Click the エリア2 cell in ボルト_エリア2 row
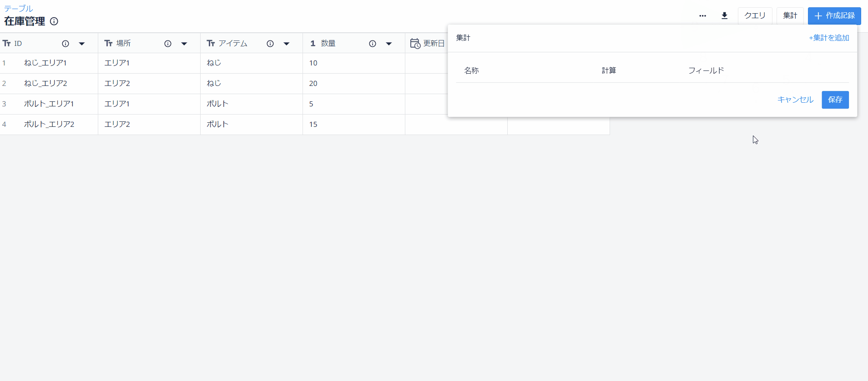The width and height of the screenshot is (868, 381). click(149, 125)
